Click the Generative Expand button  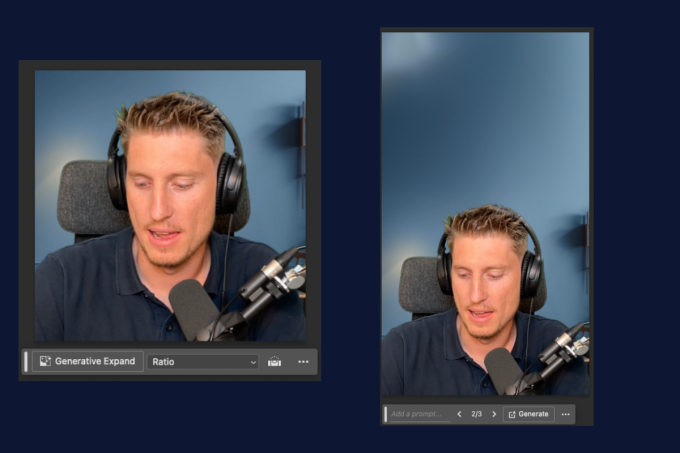pyautogui.click(x=88, y=361)
